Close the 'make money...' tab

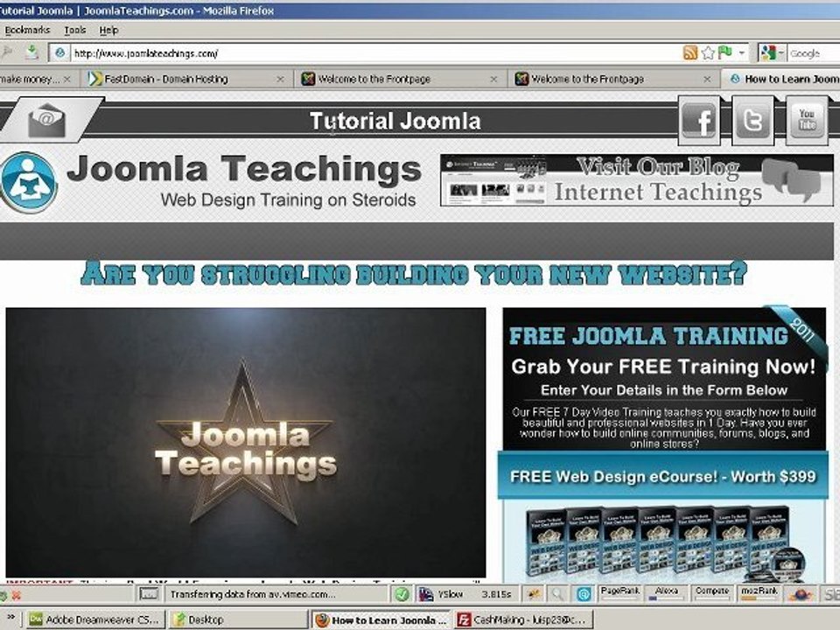67,80
